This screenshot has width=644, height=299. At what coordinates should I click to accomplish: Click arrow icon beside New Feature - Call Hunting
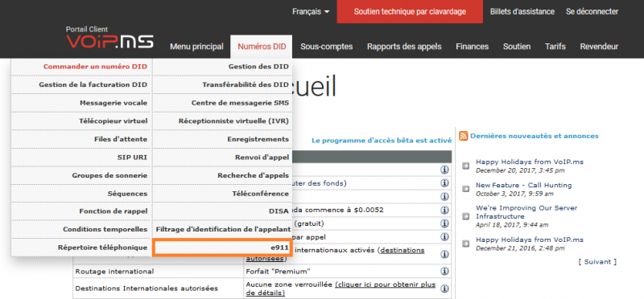point(466,189)
